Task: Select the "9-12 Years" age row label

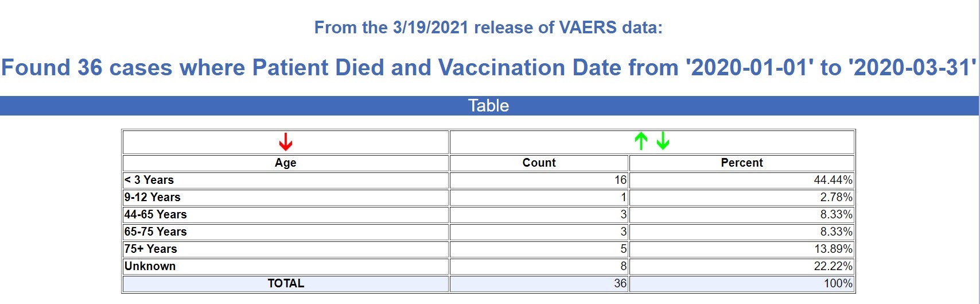Action: coord(153,197)
